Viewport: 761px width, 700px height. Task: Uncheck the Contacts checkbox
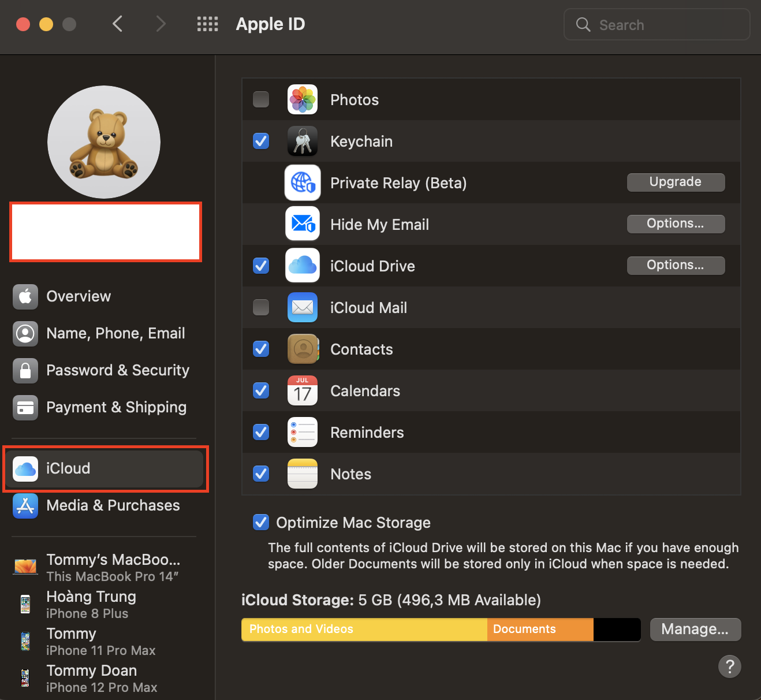261,349
